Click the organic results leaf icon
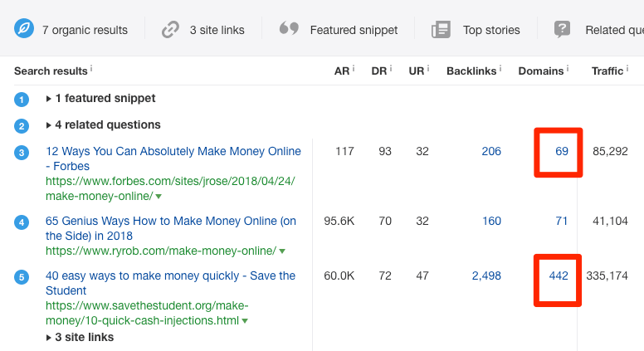644x351 pixels. [x=24, y=28]
